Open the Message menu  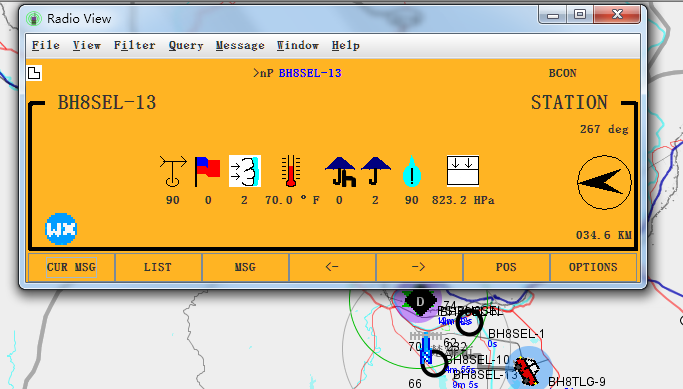[240, 45]
